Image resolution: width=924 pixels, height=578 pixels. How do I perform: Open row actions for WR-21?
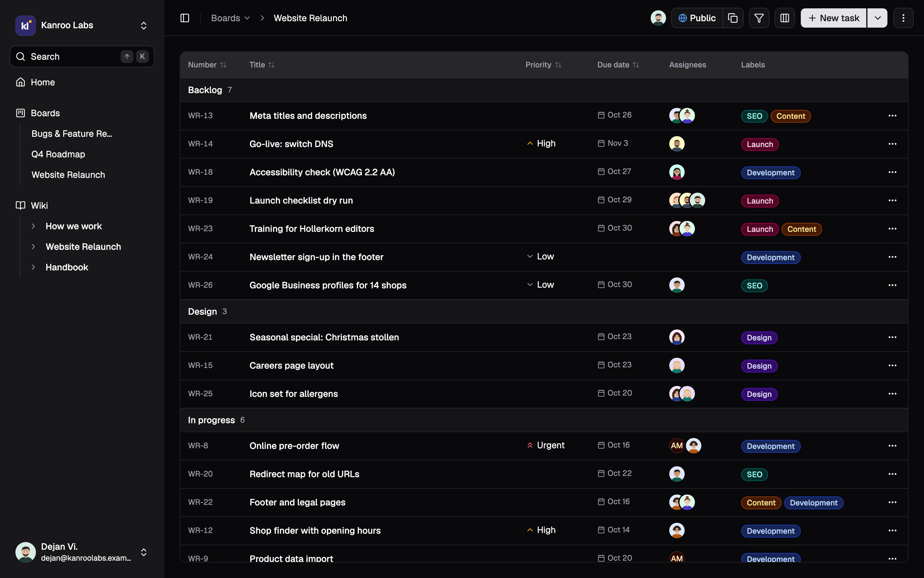pos(892,337)
